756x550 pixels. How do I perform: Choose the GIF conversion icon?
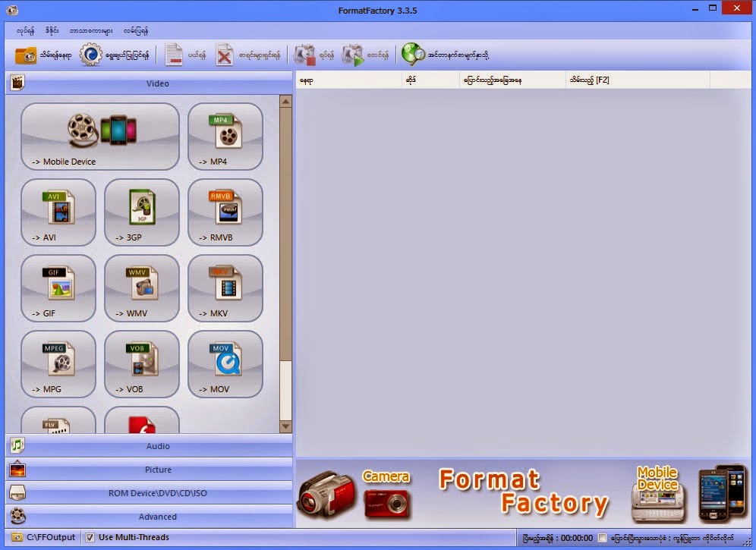pos(58,288)
